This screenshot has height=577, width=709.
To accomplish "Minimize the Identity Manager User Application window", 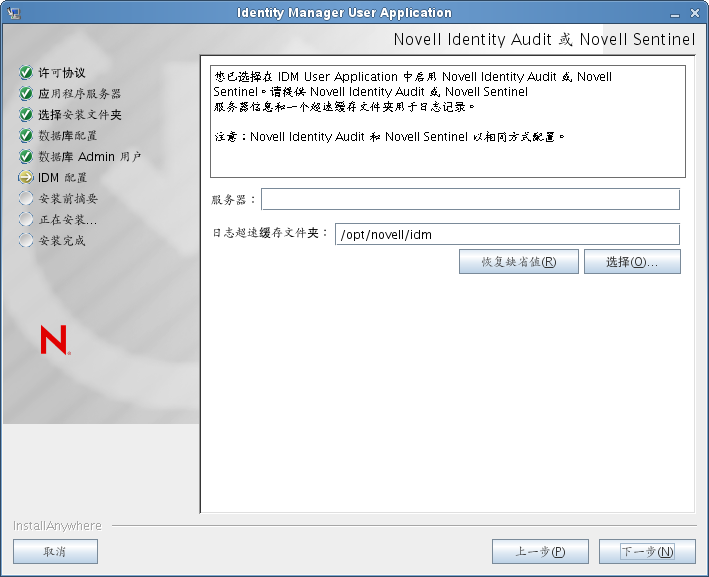I will (x=675, y=14).
